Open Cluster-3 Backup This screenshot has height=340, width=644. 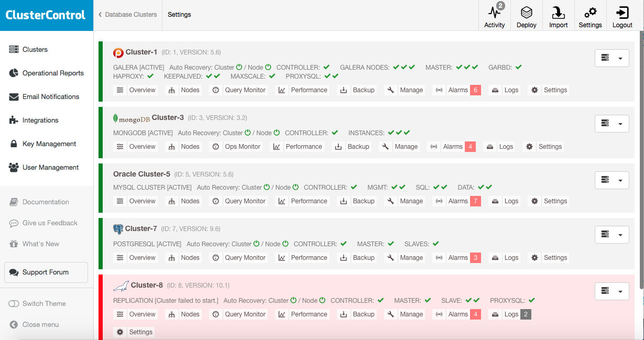point(353,147)
